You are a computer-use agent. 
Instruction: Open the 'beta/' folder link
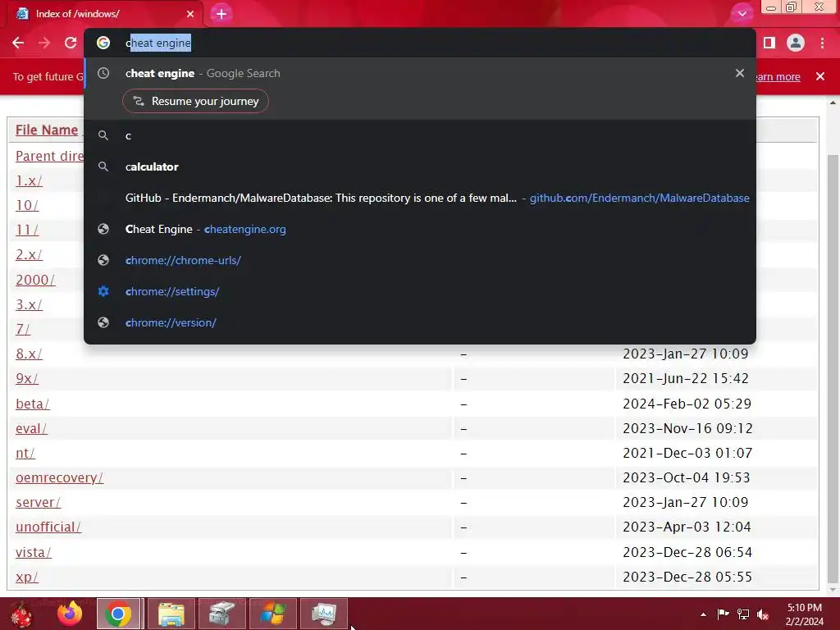pos(33,404)
